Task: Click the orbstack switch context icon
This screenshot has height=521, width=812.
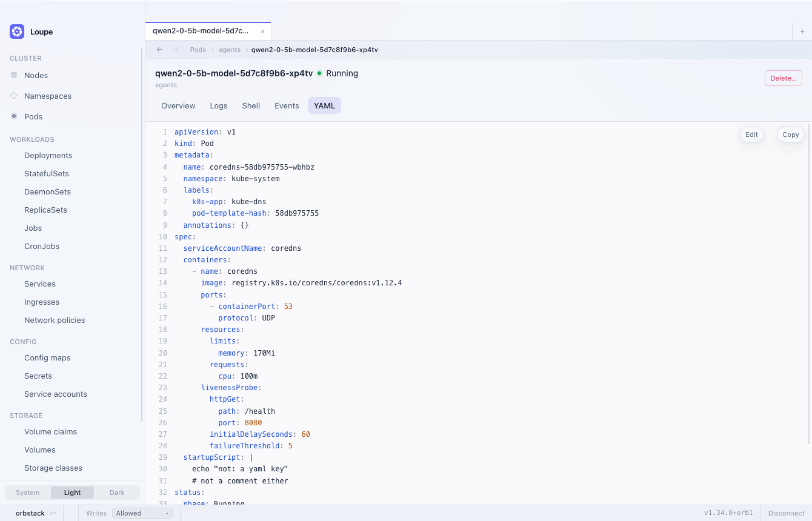Action: click(53, 513)
